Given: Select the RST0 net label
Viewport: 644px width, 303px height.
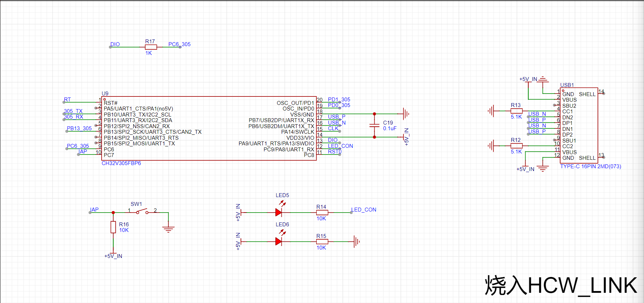Looking at the screenshot, I should [335, 152].
